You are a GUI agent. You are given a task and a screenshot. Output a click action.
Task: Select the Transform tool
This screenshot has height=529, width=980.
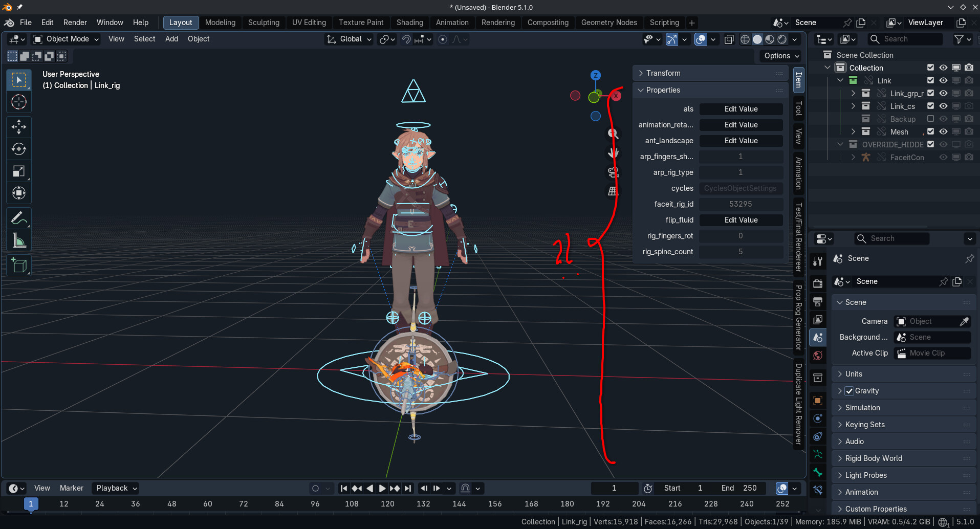(19, 193)
